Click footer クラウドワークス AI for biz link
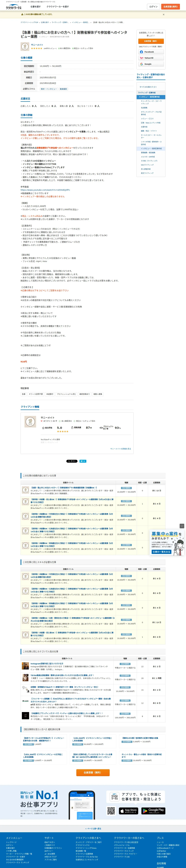This screenshot has width=186, height=868. pos(87,857)
